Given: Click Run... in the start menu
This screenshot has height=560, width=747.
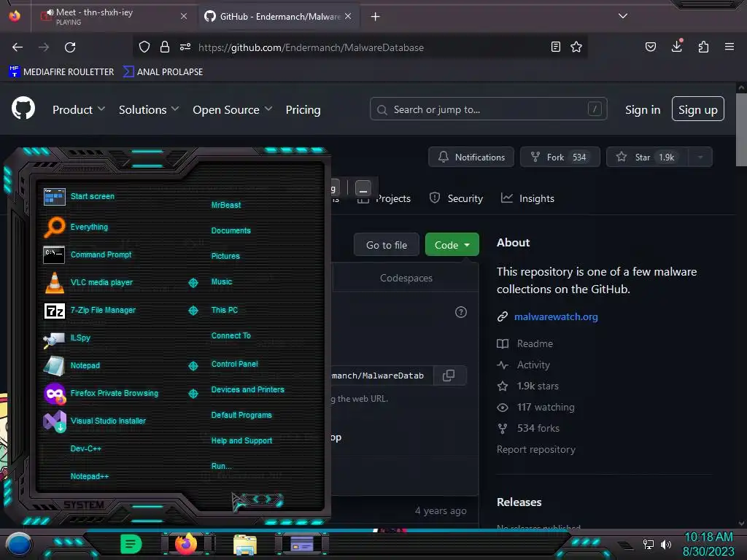Looking at the screenshot, I should [x=222, y=466].
